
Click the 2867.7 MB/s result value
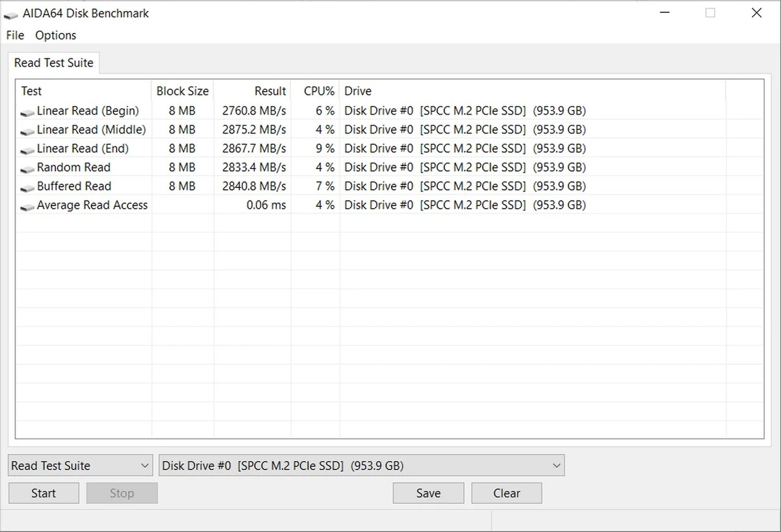(x=254, y=148)
